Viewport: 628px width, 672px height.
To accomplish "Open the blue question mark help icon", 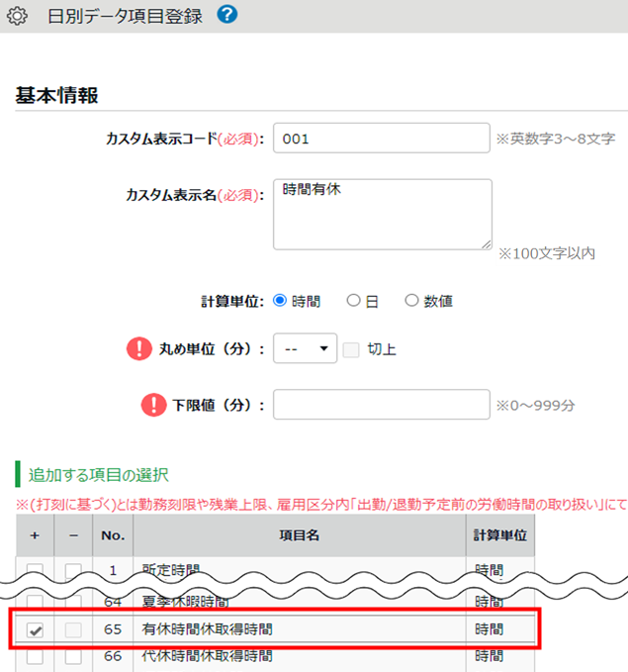I will tap(226, 15).
